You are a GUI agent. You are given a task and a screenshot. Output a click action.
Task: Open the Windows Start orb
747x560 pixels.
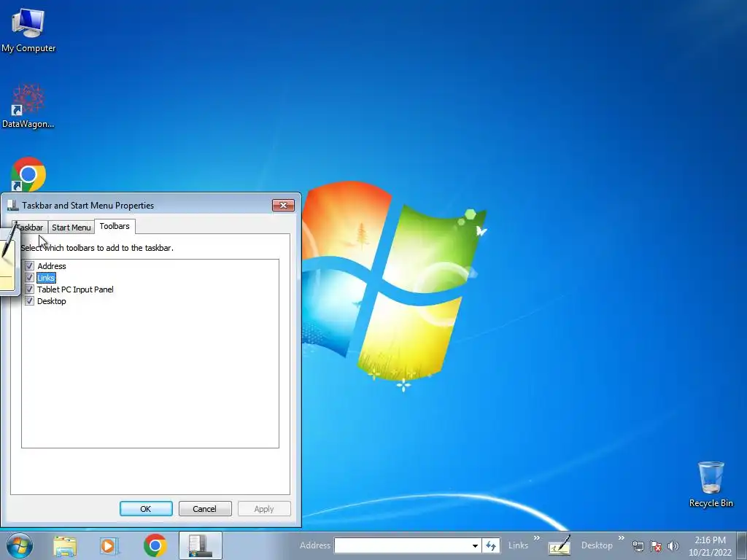(20, 545)
